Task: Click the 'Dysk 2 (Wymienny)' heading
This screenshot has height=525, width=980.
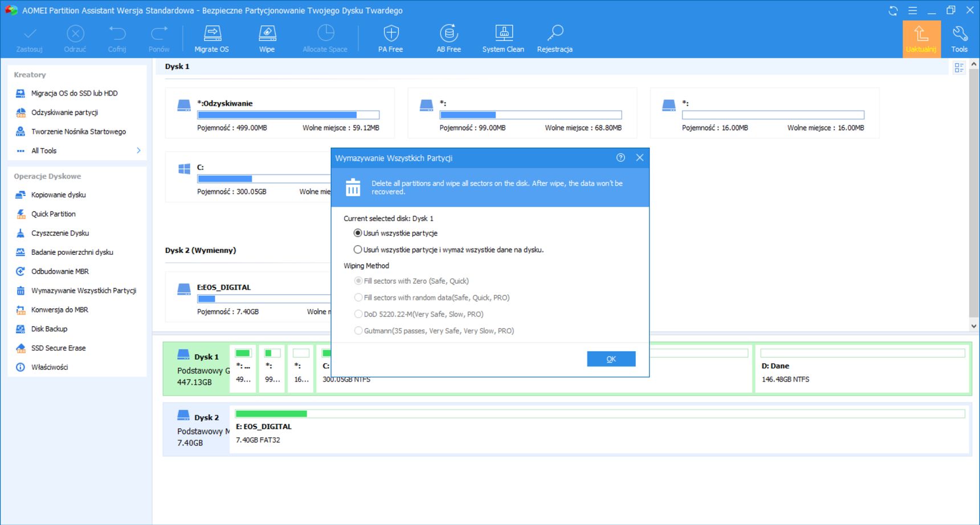Action: click(201, 250)
